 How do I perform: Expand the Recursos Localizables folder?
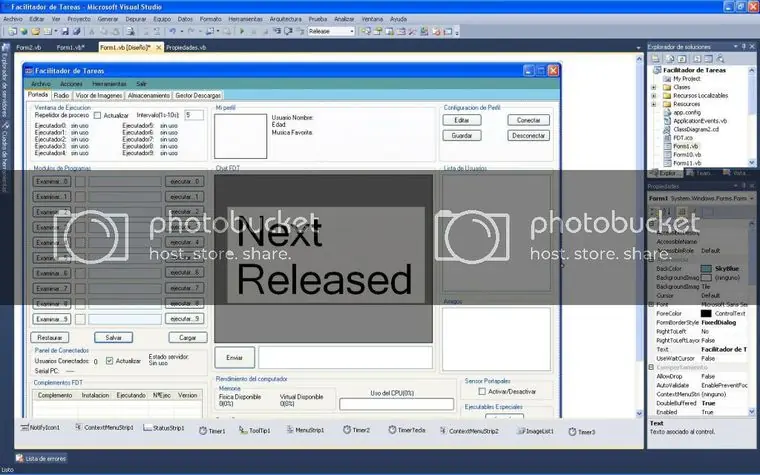click(x=654, y=95)
